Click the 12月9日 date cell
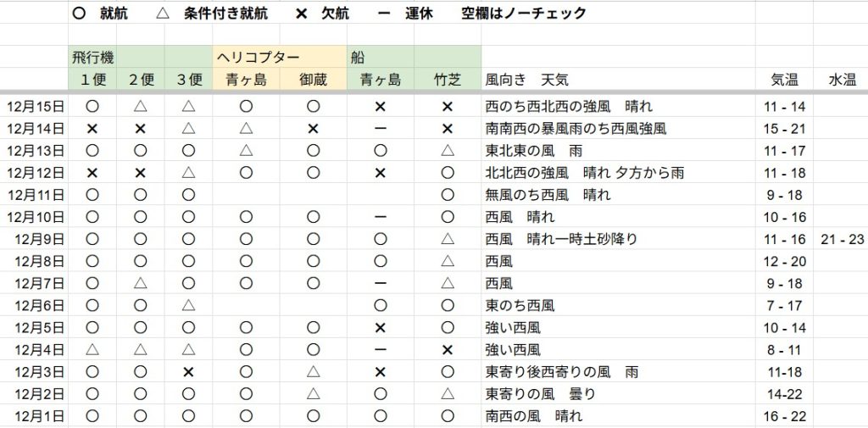Screen dimensions: 868x428 tap(38, 239)
